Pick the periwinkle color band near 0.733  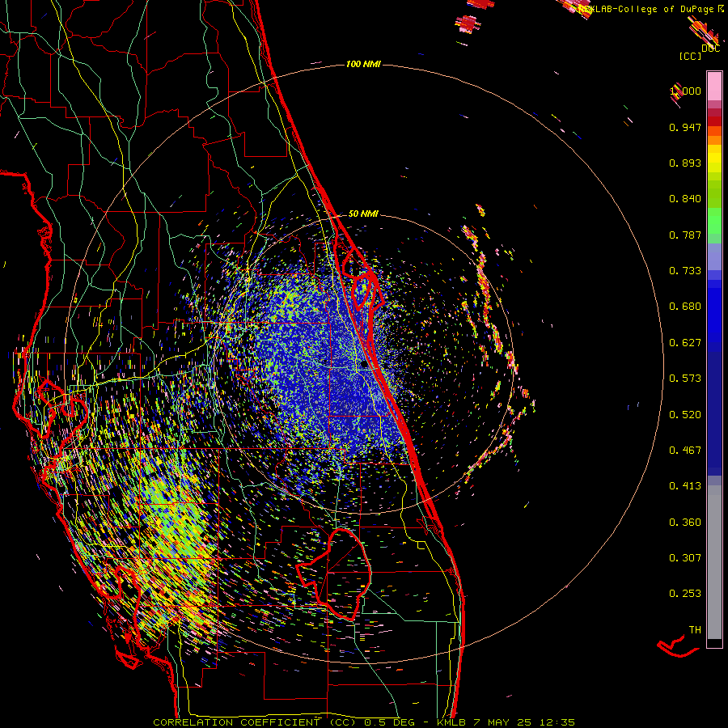(714, 256)
